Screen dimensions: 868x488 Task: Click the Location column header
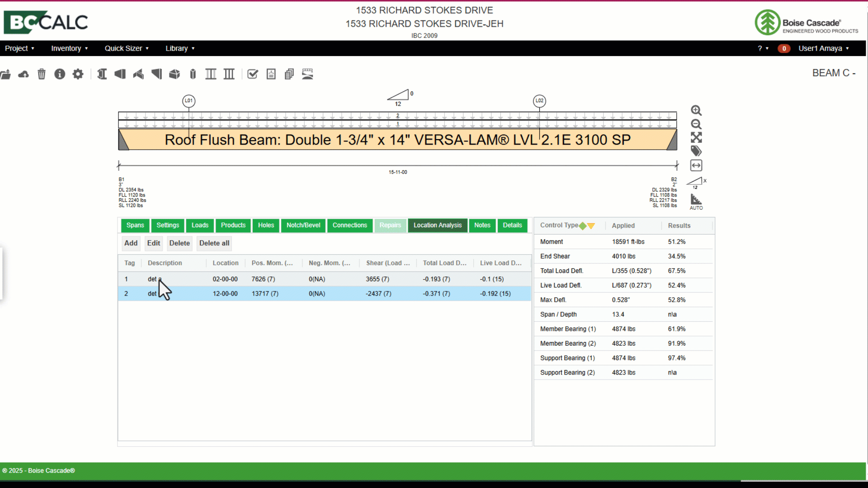pos(226,263)
